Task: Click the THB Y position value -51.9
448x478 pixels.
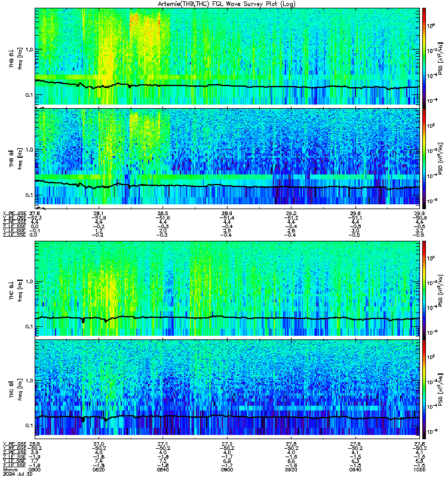Action: 99,217
